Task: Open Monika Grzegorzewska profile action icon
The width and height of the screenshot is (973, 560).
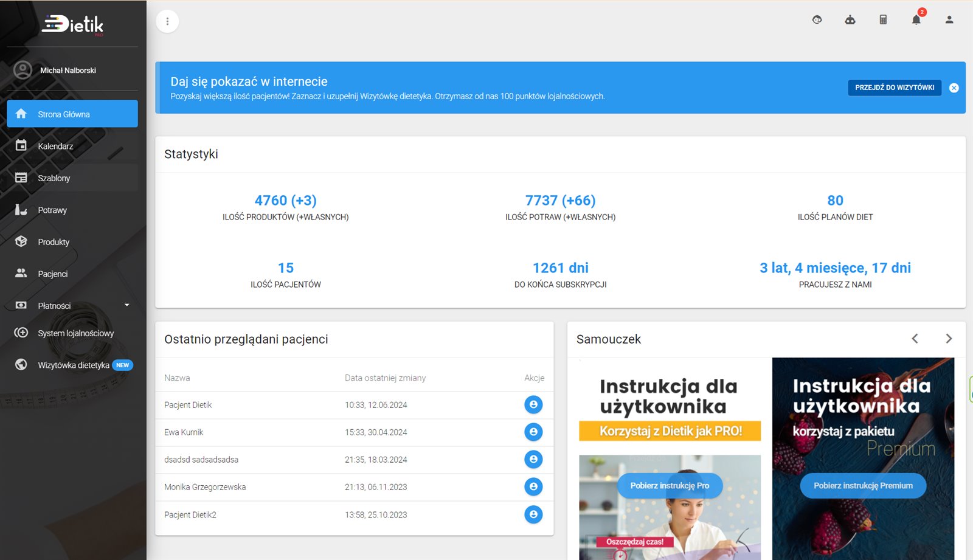Action: tap(533, 486)
